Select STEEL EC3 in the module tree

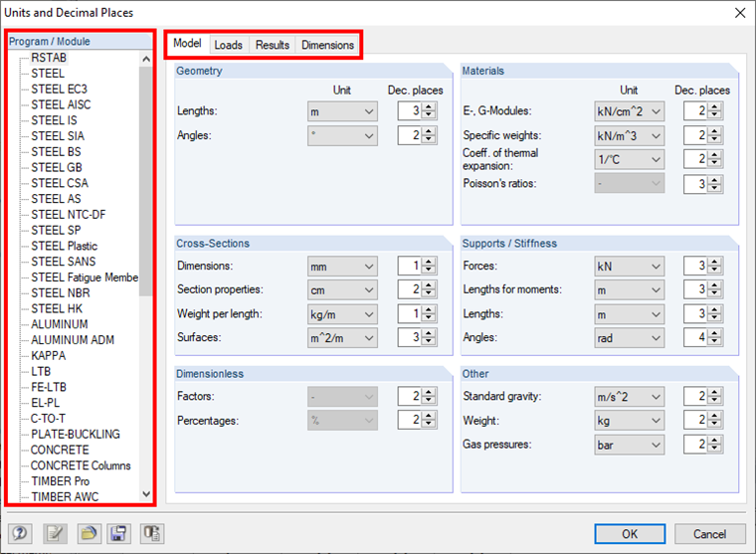60,90
